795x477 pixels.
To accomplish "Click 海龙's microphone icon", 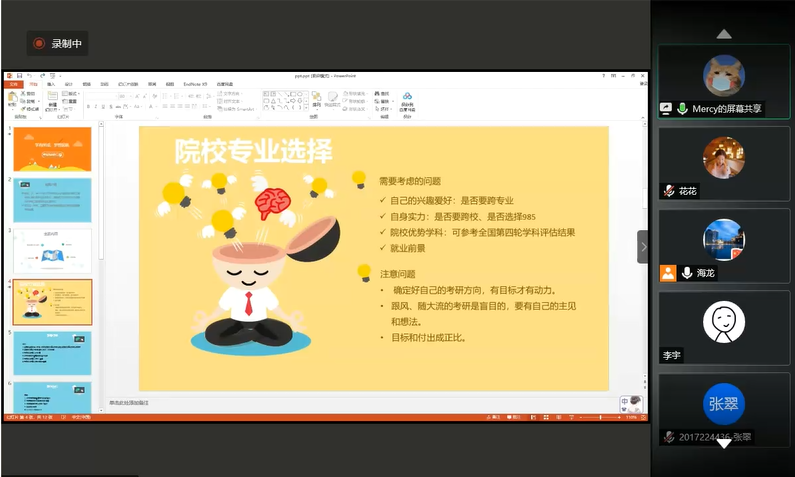I will [x=687, y=273].
